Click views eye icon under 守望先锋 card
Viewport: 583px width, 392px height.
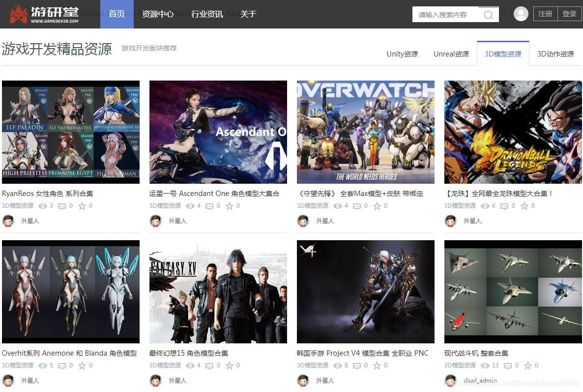point(338,206)
